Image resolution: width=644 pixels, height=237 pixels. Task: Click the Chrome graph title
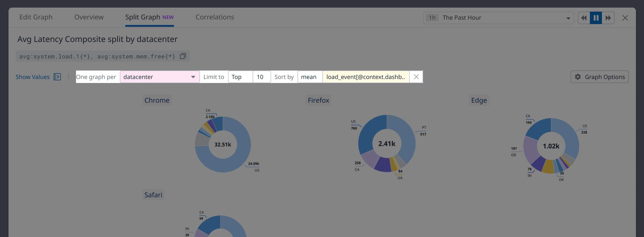coord(157,100)
